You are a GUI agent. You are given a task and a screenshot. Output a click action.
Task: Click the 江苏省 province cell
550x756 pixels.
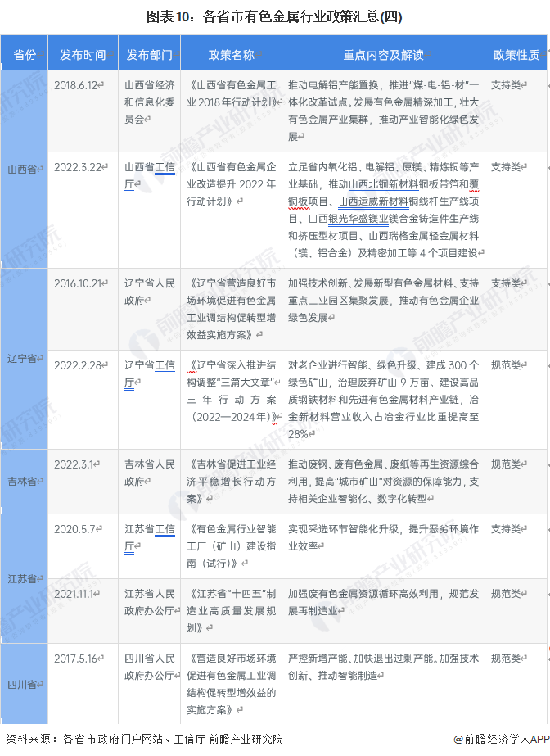coord(24,578)
